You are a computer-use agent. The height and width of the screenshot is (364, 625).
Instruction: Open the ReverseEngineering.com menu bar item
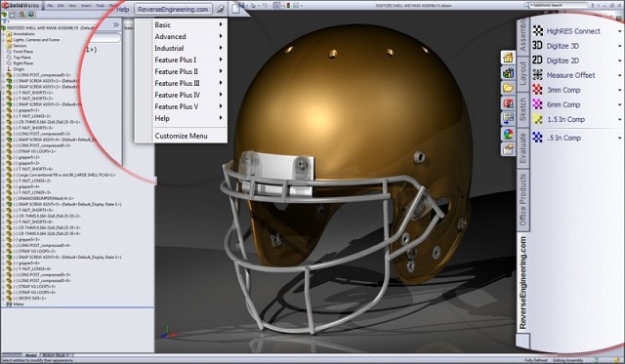pyautogui.click(x=173, y=9)
